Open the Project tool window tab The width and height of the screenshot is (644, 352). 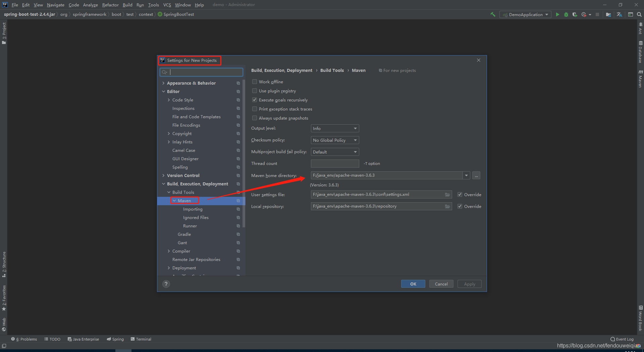point(4,33)
